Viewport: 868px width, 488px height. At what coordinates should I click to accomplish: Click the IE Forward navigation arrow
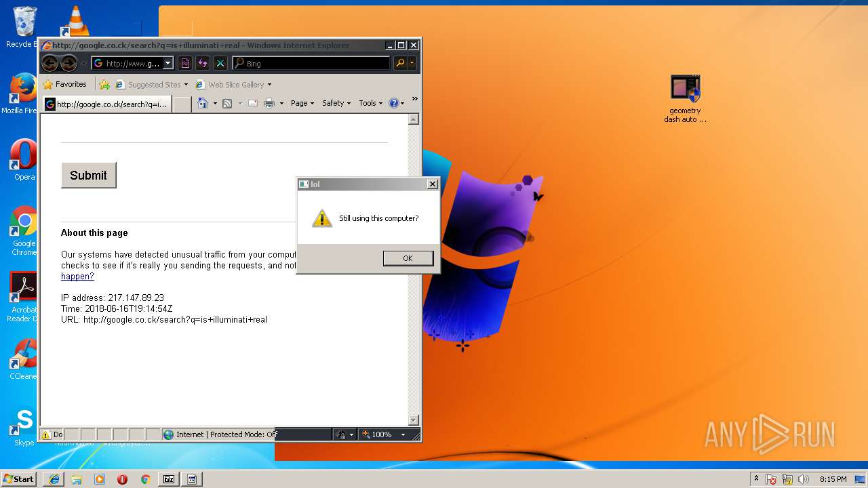pos(68,64)
